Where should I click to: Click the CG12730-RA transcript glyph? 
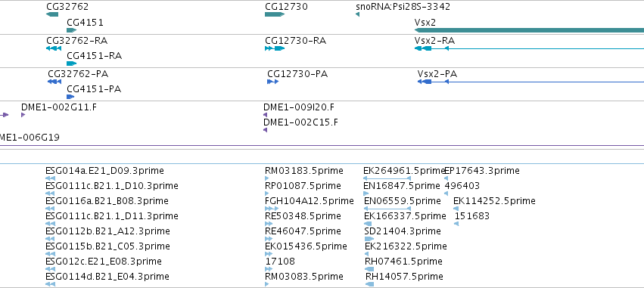[x=275, y=48]
